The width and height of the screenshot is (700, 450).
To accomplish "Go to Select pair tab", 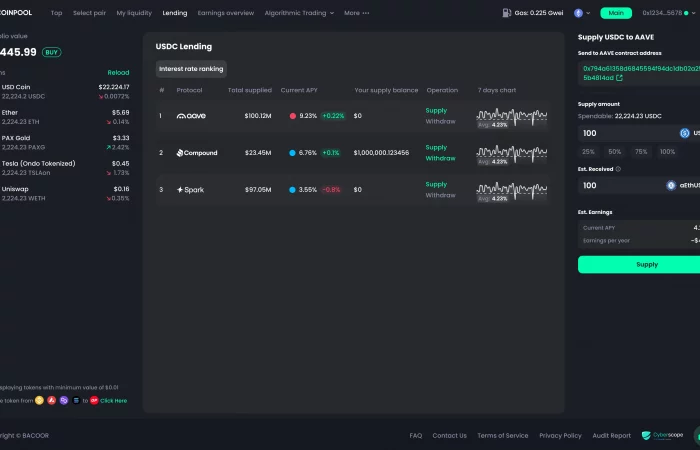I will click(89, 13).
